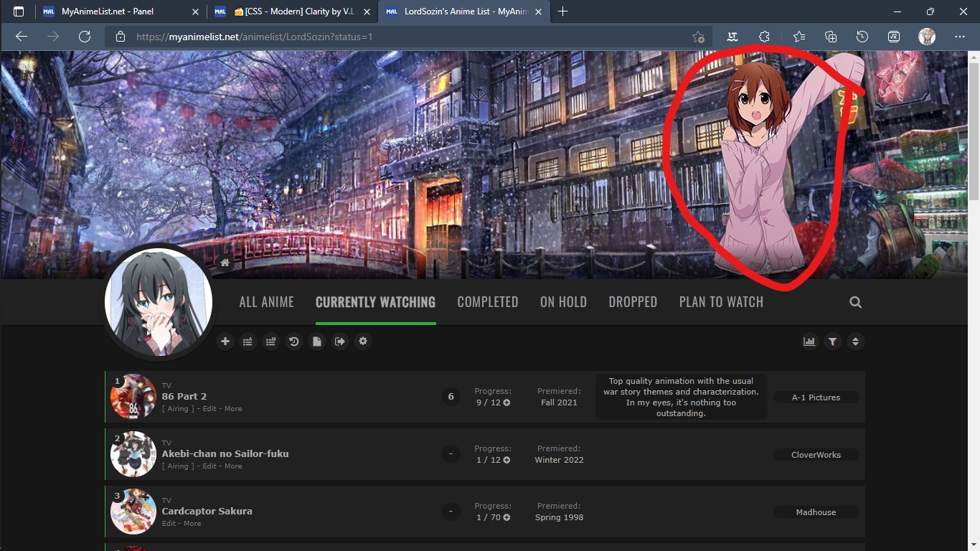Open the Favorites list star icon

[x=799, y=37]
